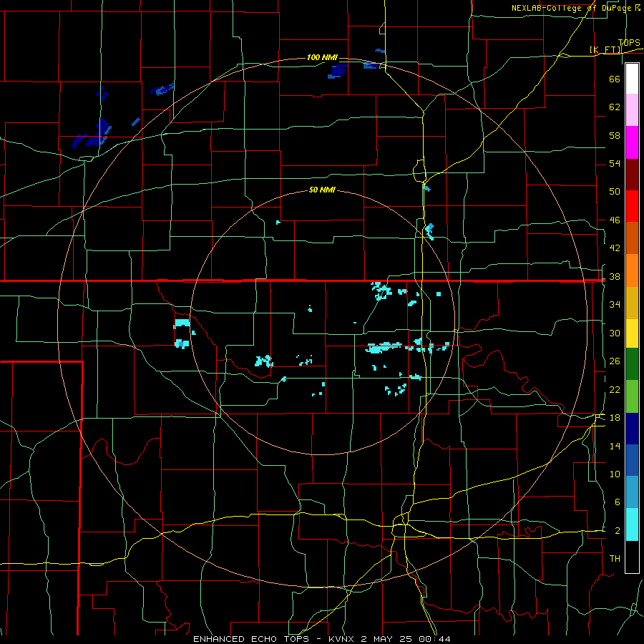Click the TOPS legend title
Viewport: 644px width, 644px height.
pos(629,43)
